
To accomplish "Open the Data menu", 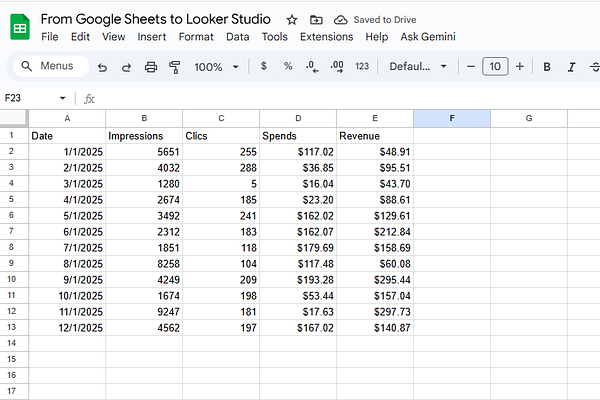I will coord(238,37).
